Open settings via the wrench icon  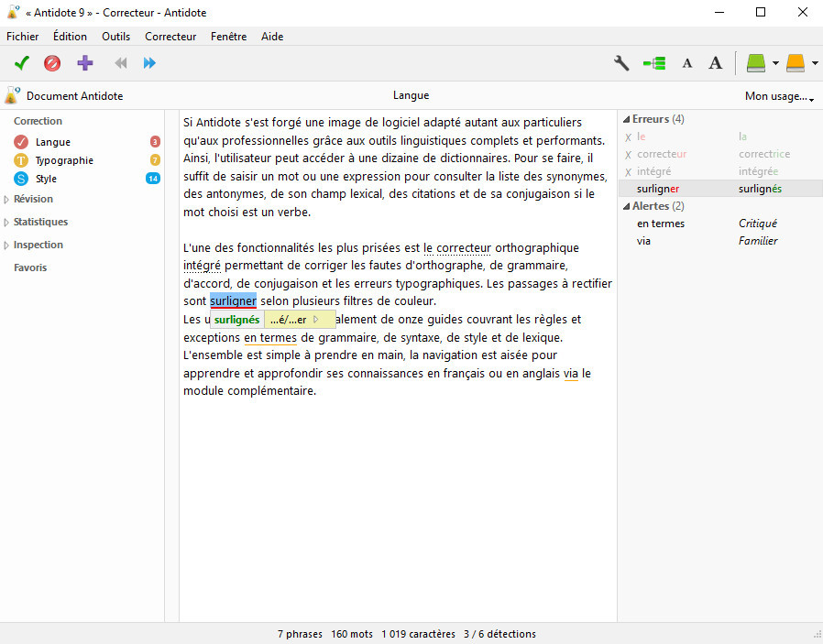[x=621, y=63]
